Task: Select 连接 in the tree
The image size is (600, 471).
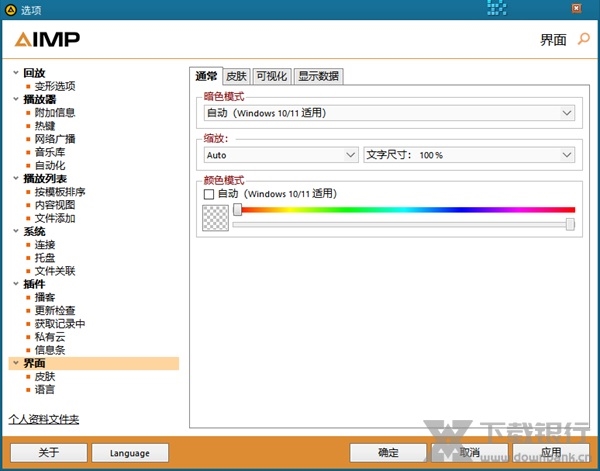Action: point(45,244)
